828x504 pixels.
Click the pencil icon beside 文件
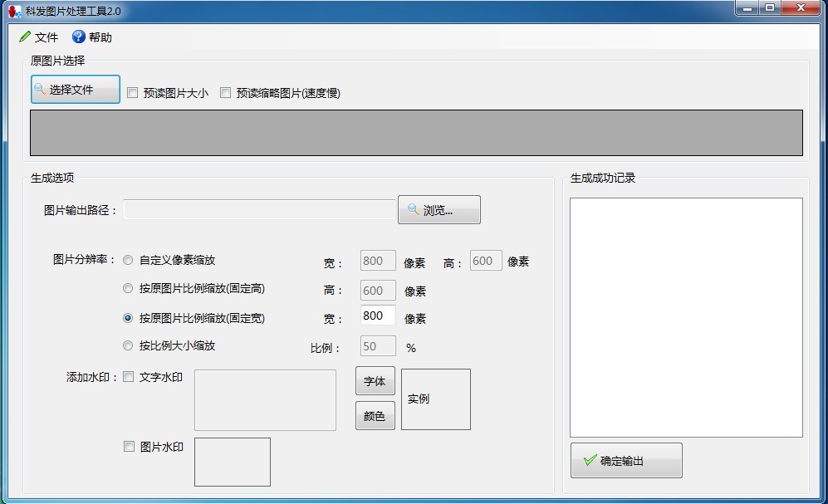pos(25,37)
